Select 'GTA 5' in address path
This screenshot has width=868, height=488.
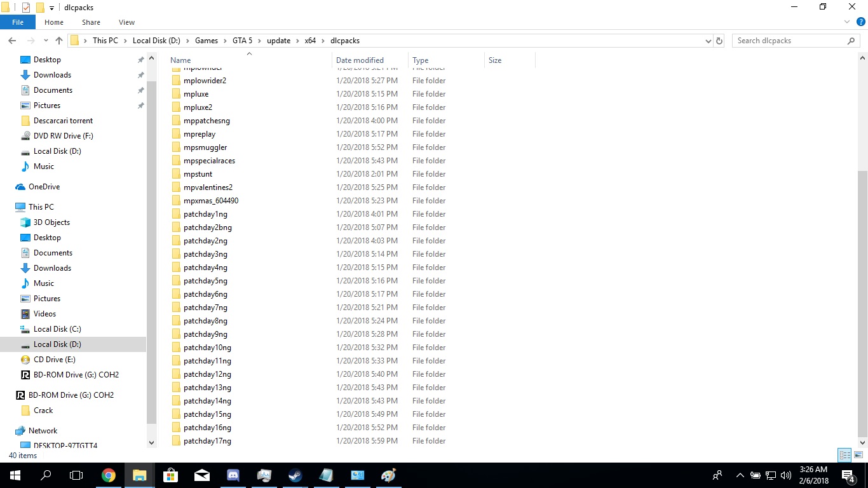[x=242, y=41]
